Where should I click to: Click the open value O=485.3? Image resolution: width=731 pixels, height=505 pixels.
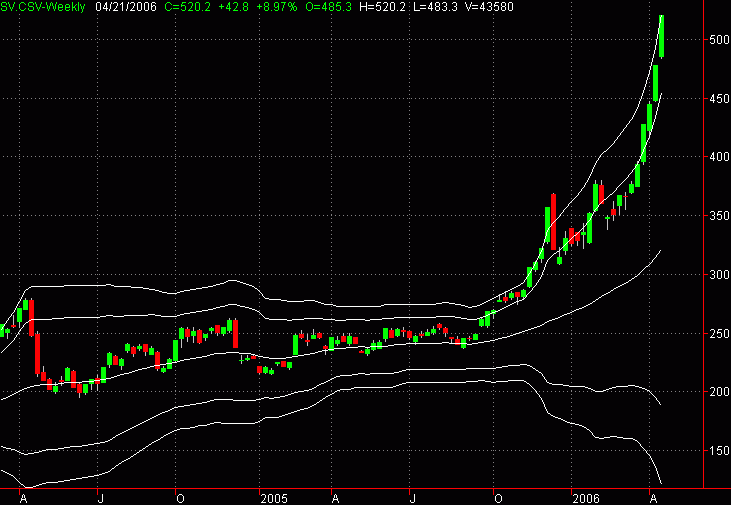(328, 7)
